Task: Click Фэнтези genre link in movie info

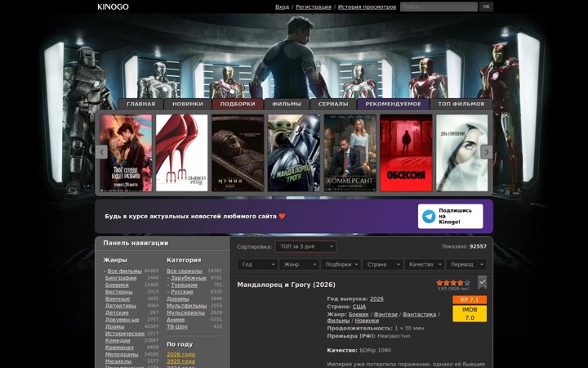Action: (385, 314)
